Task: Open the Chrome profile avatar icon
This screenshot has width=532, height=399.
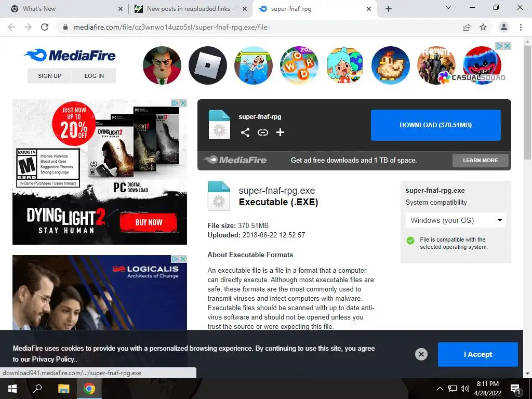Action: point(504,27)
